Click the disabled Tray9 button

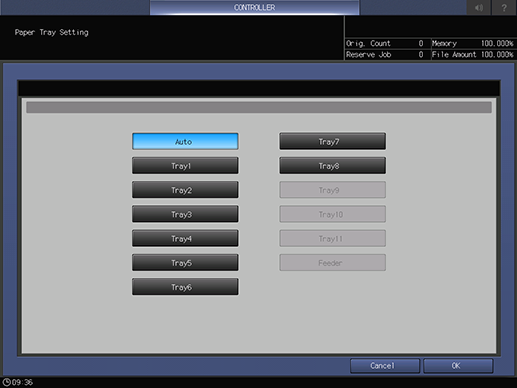click(x=332, y=190)
